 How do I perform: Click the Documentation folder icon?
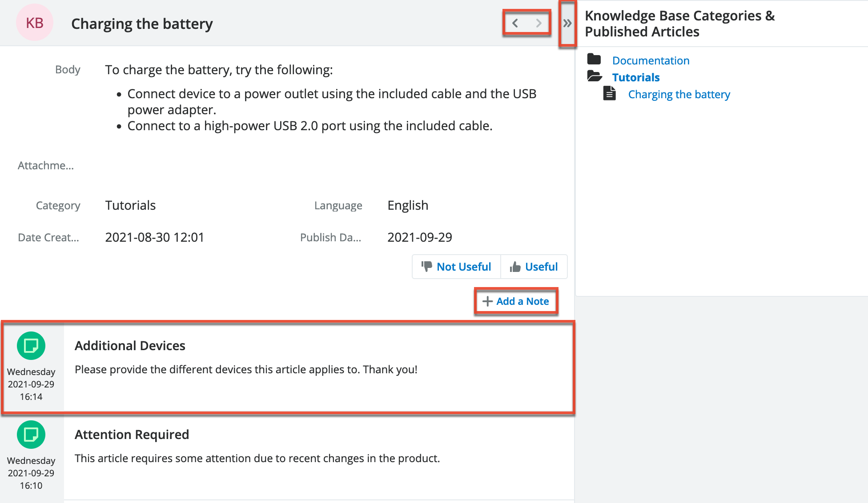(x=594, y=59)
